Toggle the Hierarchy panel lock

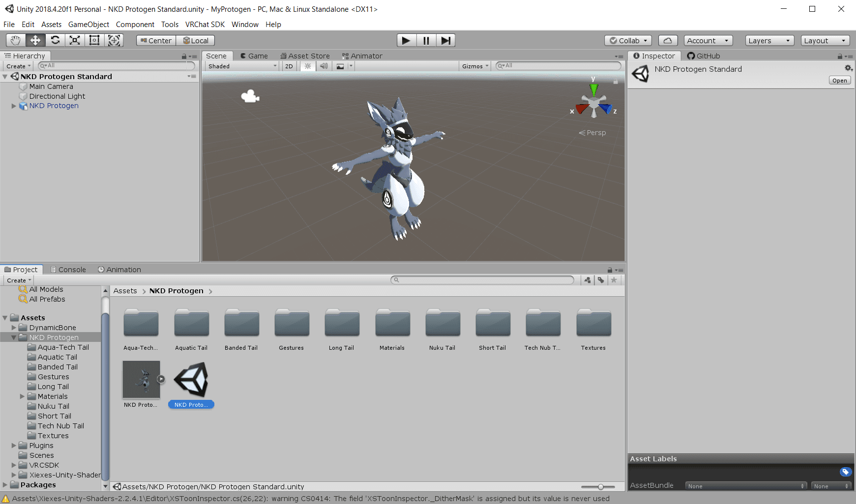184,56
